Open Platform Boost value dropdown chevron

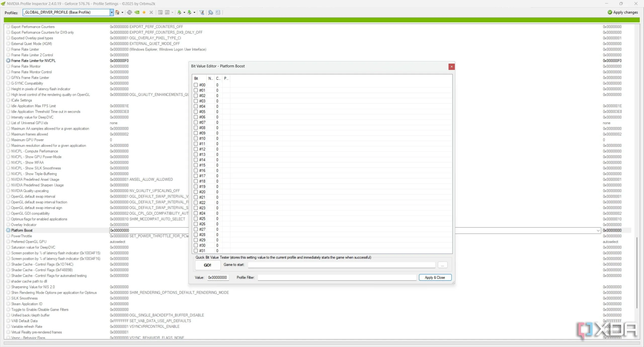click(598, 231)
